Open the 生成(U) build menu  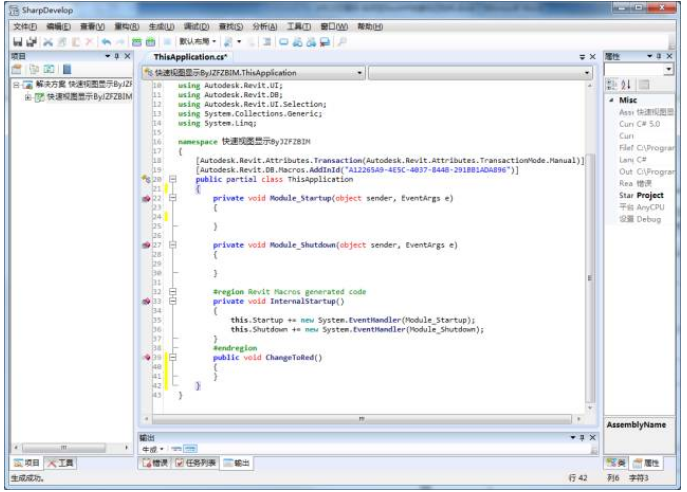[161, 27]
